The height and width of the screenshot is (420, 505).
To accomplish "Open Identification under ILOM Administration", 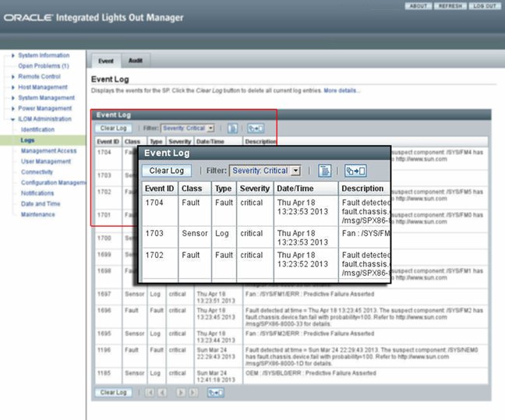I will tap(37, 130).
